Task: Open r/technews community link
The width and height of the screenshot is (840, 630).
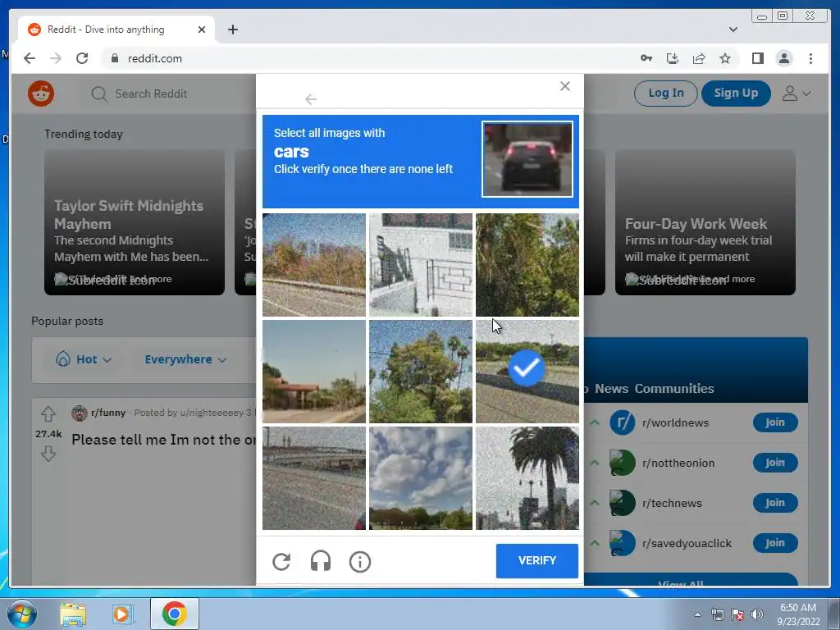Action: tap(672, 503)
